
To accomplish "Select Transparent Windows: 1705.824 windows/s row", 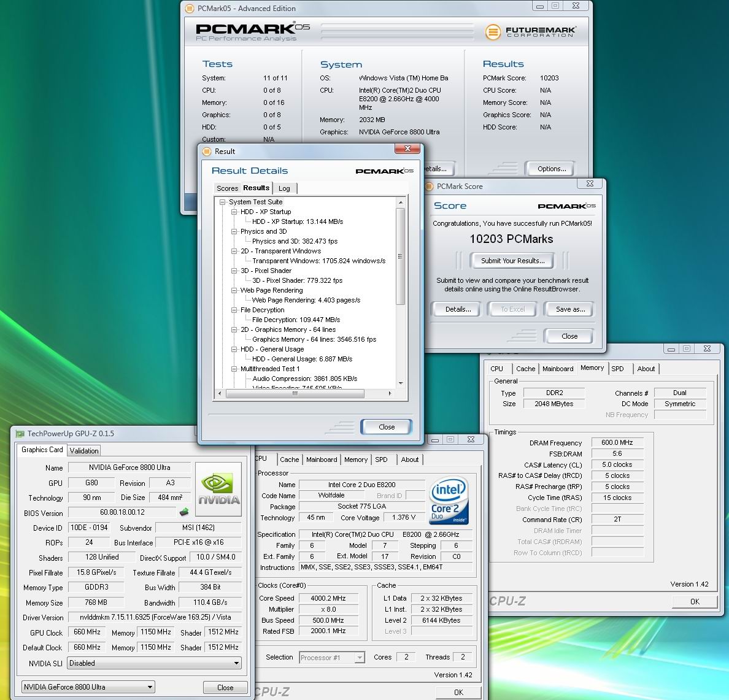I will click(x=319, y=261).
